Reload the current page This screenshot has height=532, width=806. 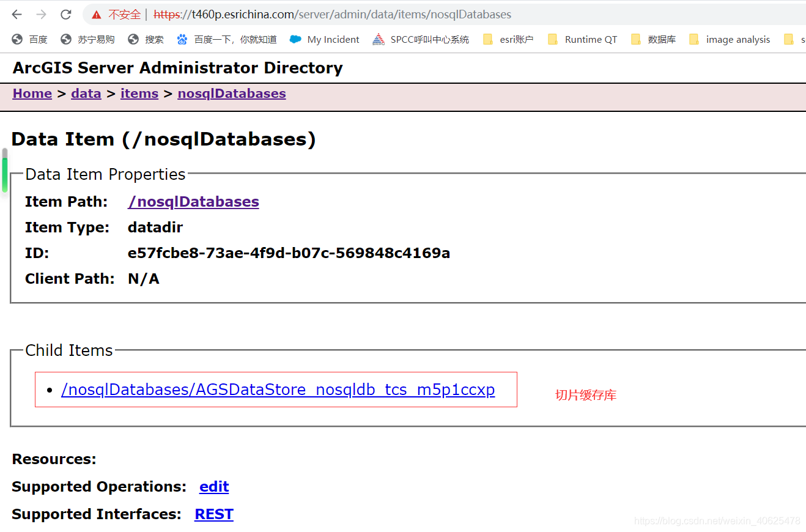coord(65,14)
